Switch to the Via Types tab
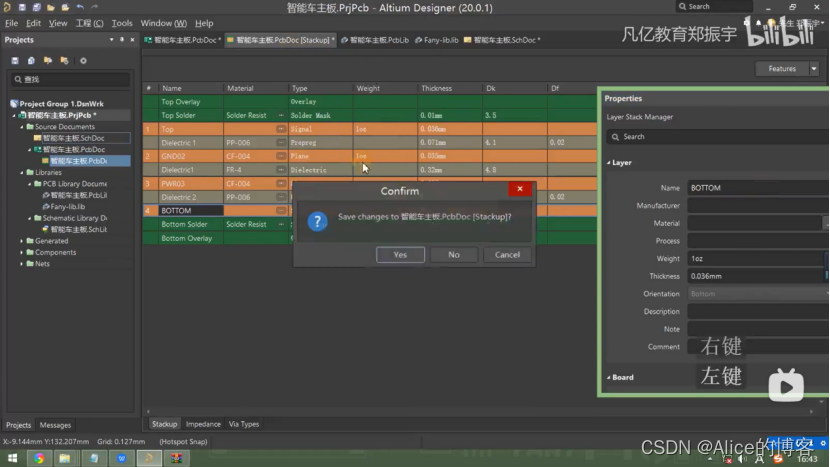Screen dimensions: 830x467 pyautogui.click(x=244, y=424)
